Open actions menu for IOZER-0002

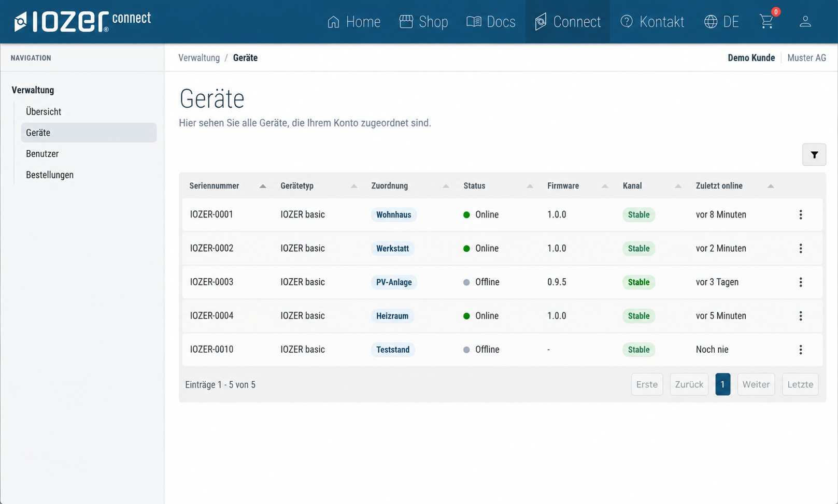tap(801, 248)
